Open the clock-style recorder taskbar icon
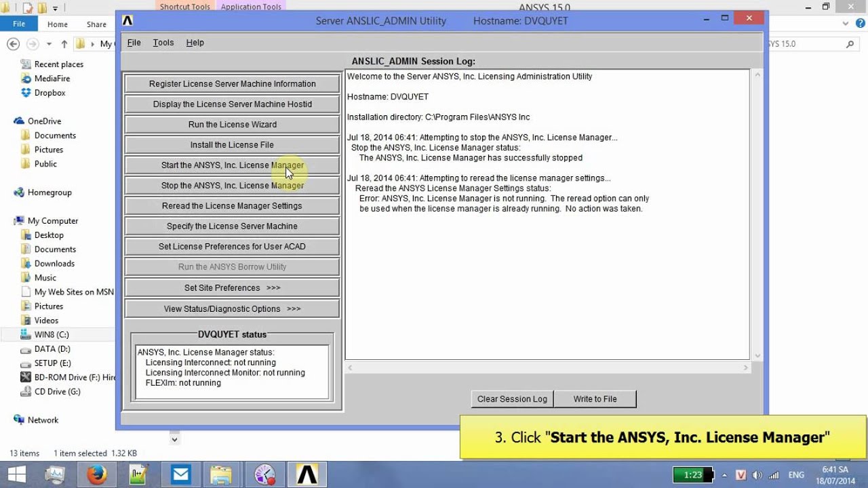The width and height of the screenshot is (868, 488). point(264,475)
